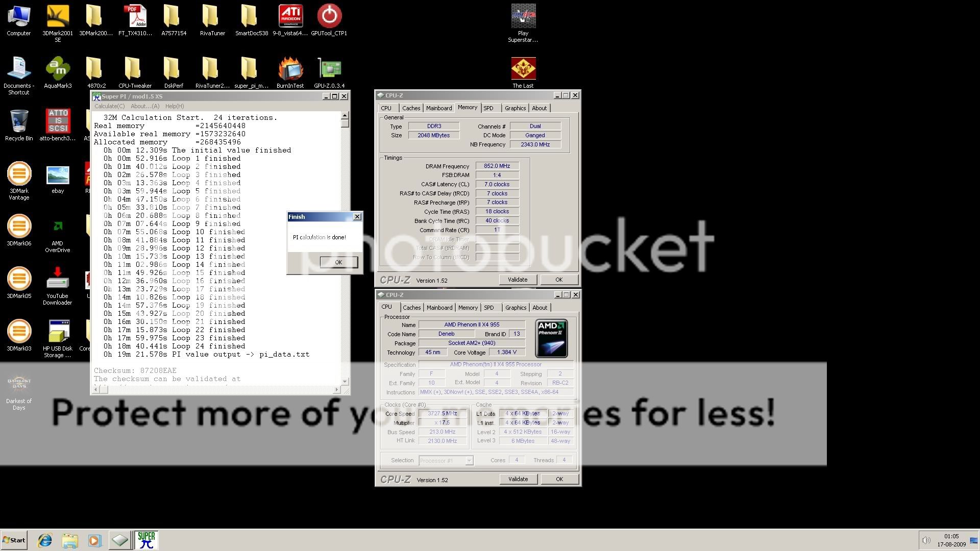Open the RivaTuner folder on desktop
Screen dimensions: 980x551
[212, 20]
